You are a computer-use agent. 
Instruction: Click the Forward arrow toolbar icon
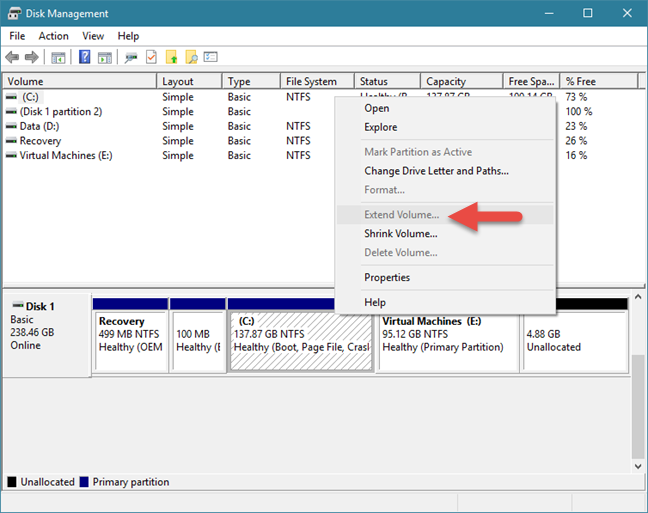coord(32,57)
